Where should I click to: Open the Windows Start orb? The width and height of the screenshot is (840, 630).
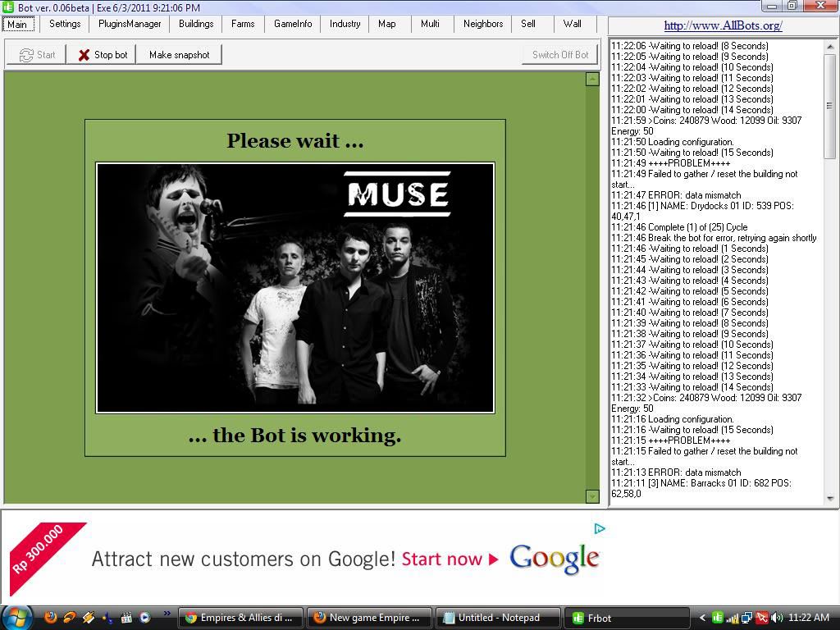pyautogui.click(x=17, y=617)
